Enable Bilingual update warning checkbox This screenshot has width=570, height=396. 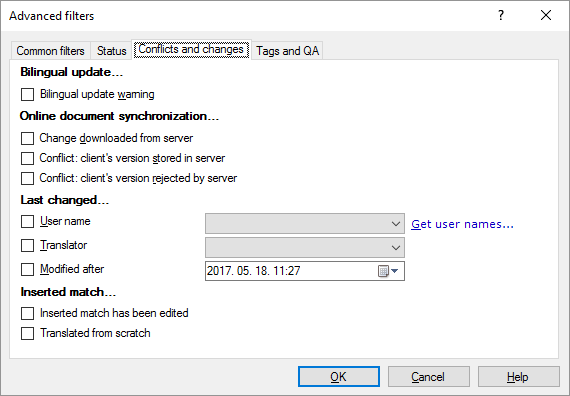(28, 95)
